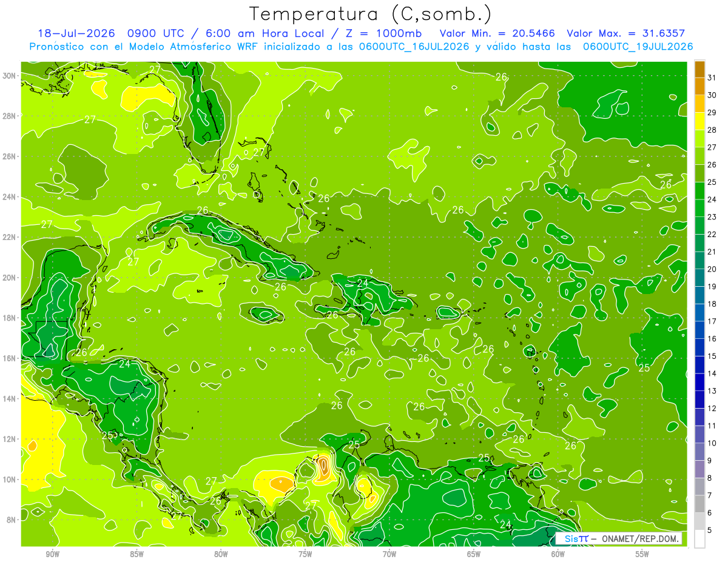Screen dimensions: 728x562
Task: Click the 30N latitude axis label
Action: (x=9, y=76)
